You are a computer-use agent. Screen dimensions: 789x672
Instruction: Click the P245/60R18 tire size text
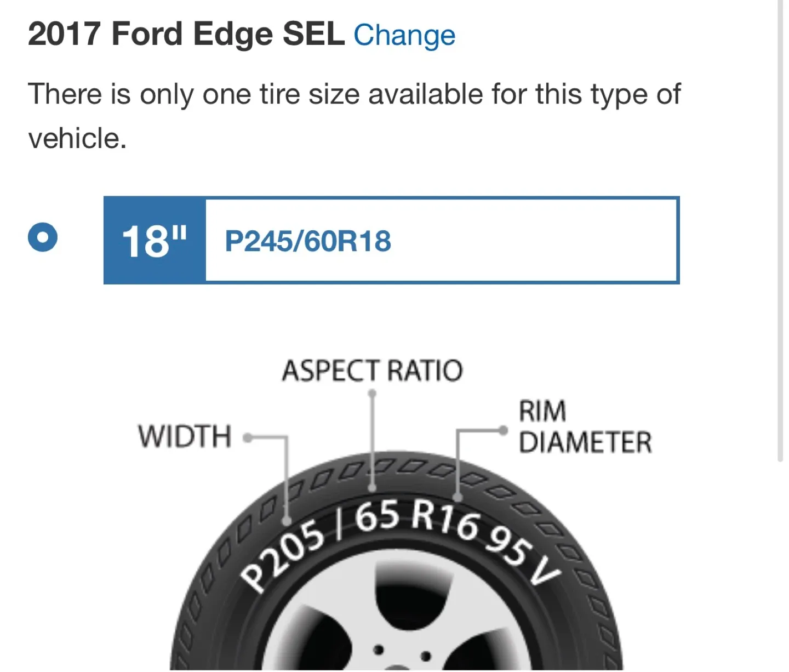pyautogui.click(x=308, y=241)
